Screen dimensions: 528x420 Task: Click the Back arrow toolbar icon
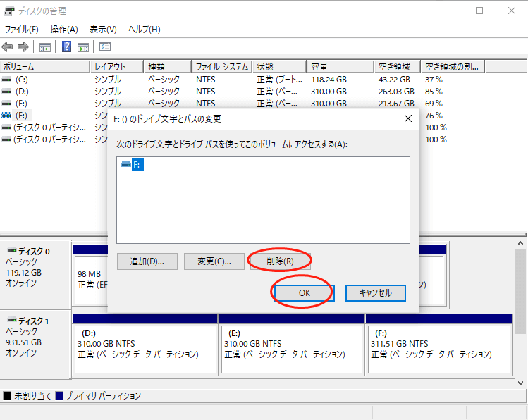coord(7,47)
